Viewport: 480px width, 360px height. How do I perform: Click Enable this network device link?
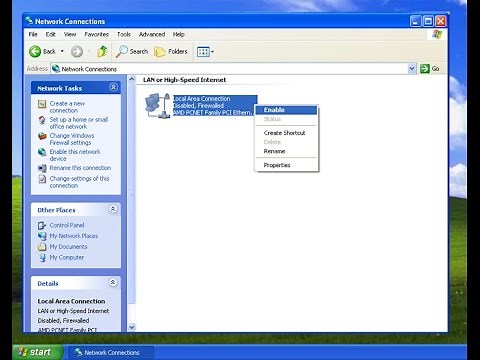point(75,155)
